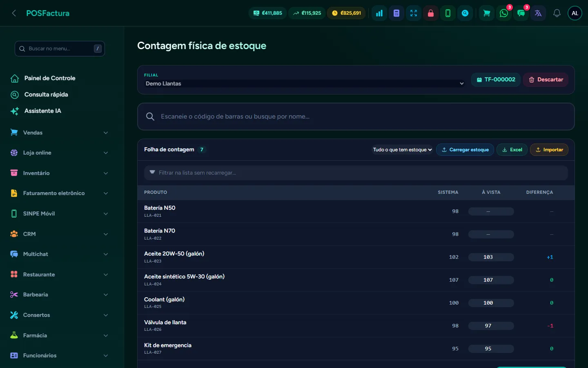
Task: Open the shopping cart icon
Action: 487,13
